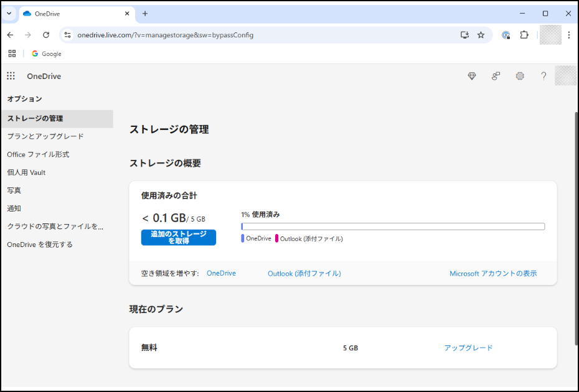Click the Chrome profile avatar
The height and width of the screenshot is (392, 579).
(550, 35)
